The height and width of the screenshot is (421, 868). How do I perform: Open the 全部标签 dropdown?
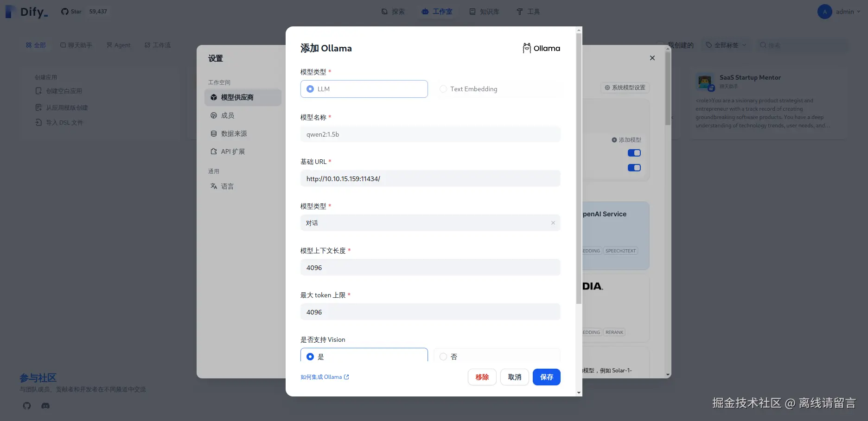726,45
